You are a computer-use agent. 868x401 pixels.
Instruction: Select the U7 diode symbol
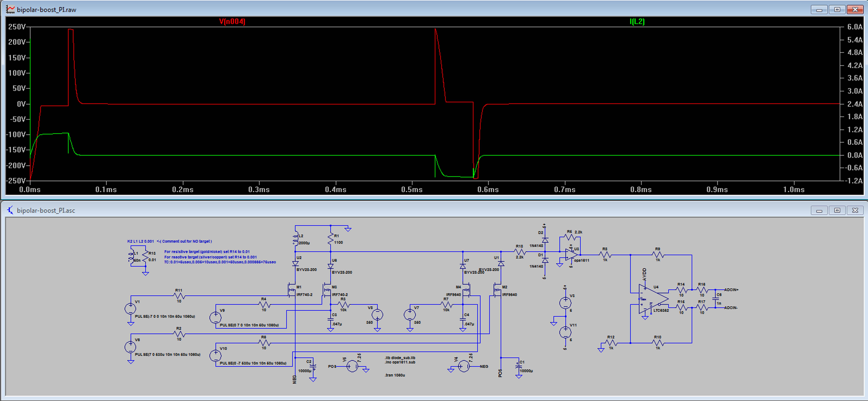pyautogui.click(x=463, y=266)
